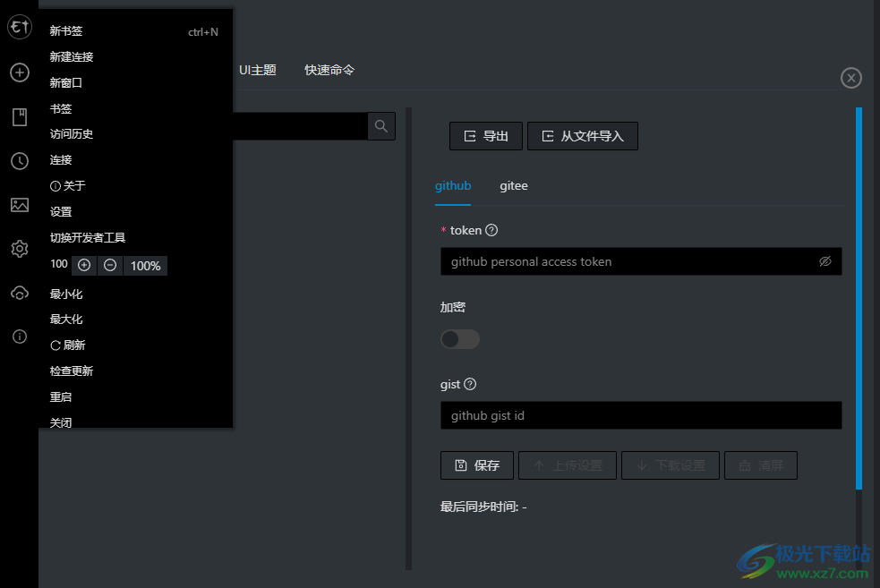Click the 下载设置 button
Screen dimensions: 880x588
click(671, 465)
